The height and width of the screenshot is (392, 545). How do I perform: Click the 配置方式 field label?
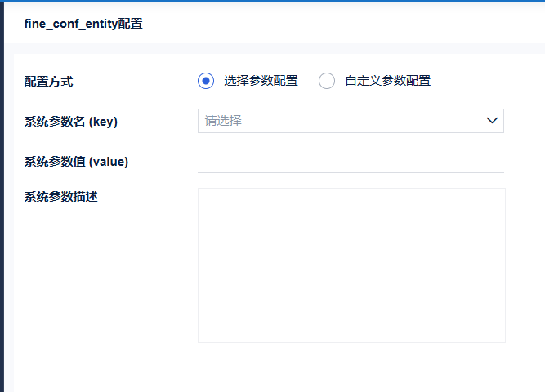(x=48, y=81)
